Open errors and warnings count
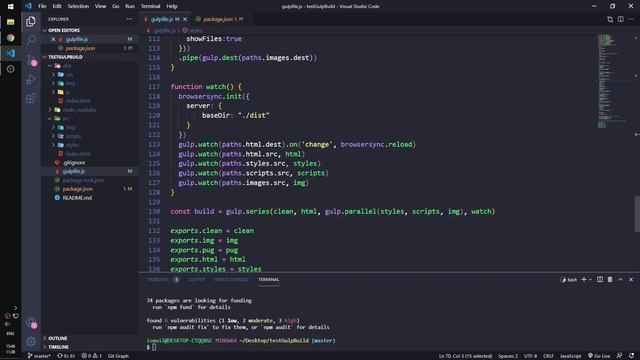The image size is (640, 360). click(91, 356)
